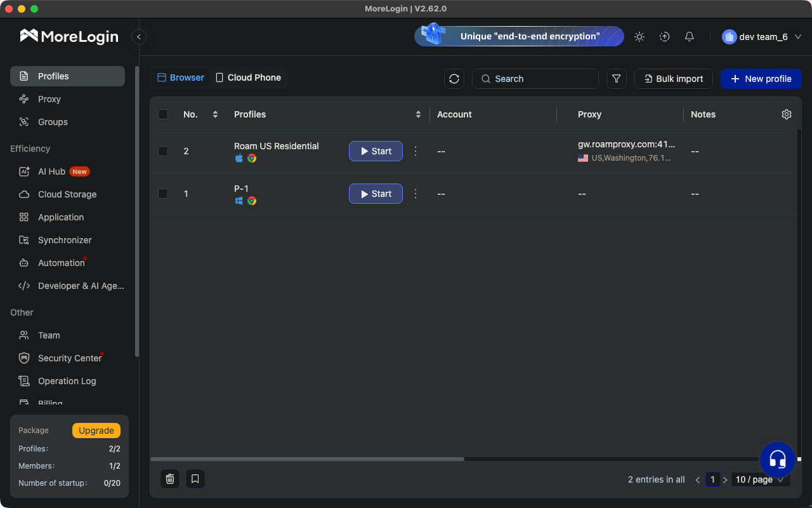Viewport: 812px width, 508px height.
Task: Open the Team section
Action: pyautogui.click(x=67, y=335)
